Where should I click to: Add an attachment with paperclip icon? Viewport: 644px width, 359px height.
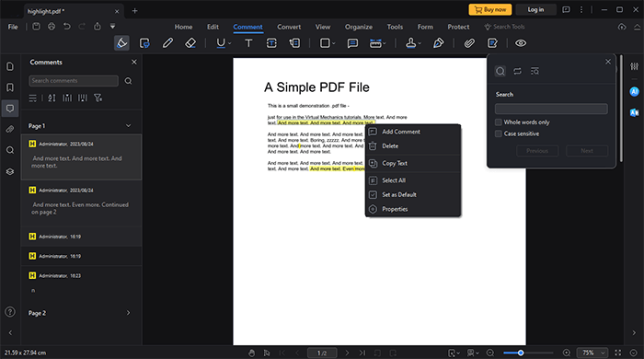(469, 43)
